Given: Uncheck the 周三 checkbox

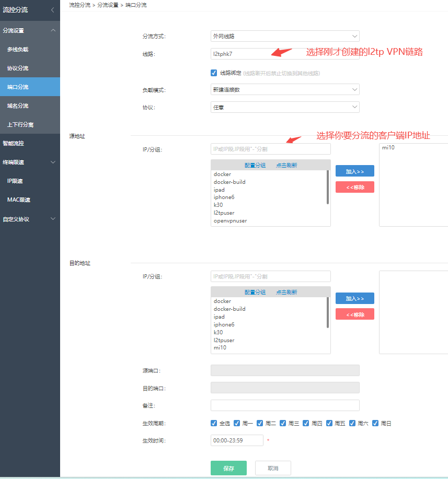Looking at the screenshot, I should point(283,423).
